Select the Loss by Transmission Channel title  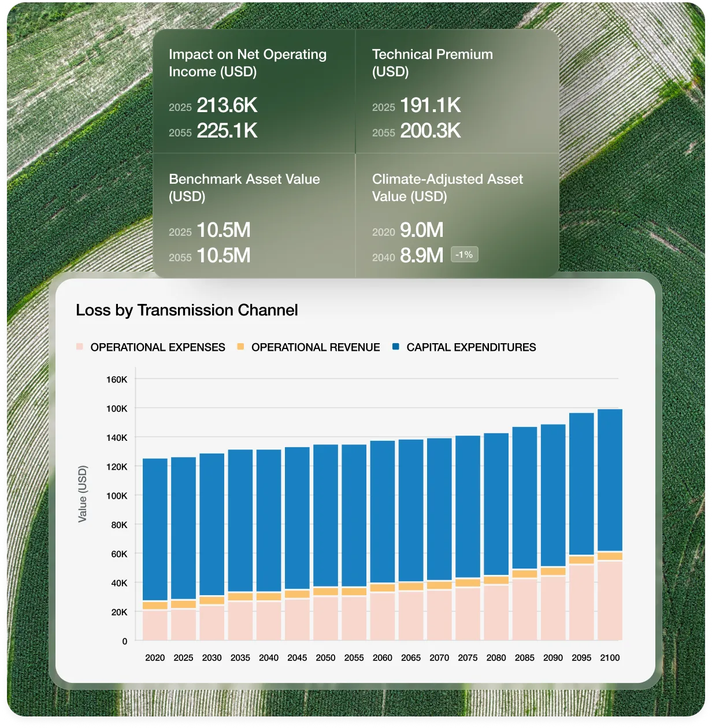pyautogui.click(x=187, y=310)
